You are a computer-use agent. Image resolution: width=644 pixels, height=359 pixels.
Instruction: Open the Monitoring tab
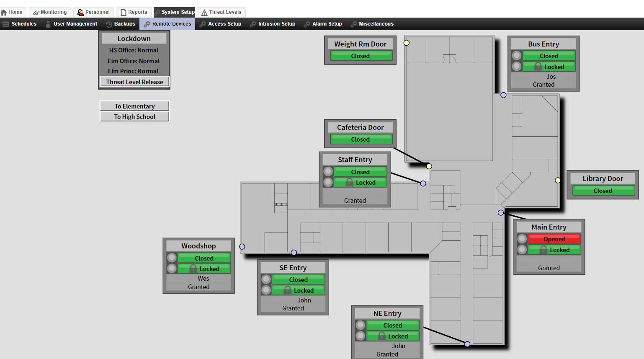click(x=50, y=12)
